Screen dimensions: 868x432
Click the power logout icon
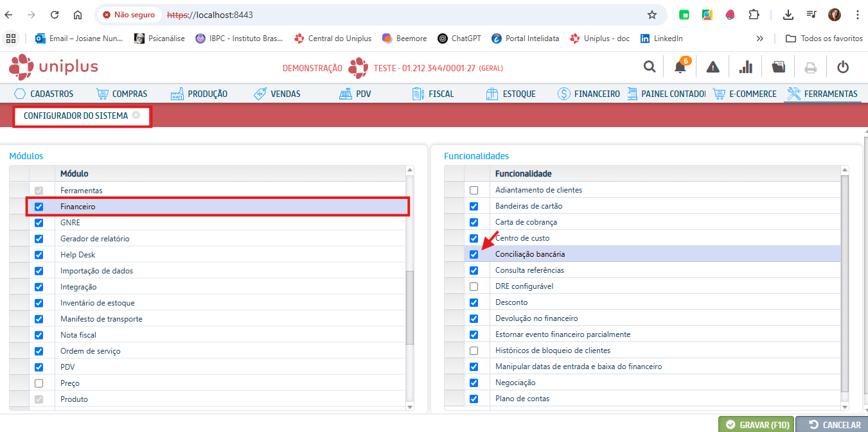click(x=843, y=67)
